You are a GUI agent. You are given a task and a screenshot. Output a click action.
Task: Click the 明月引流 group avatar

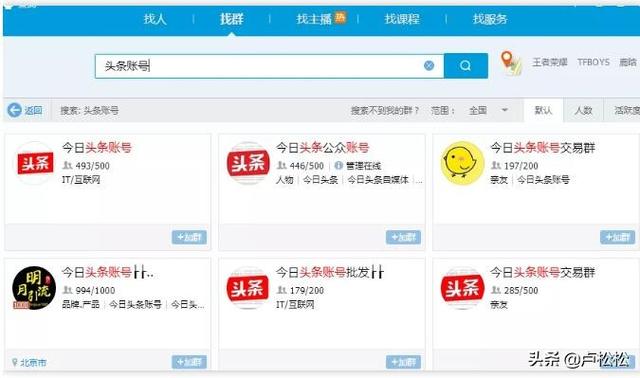coord(34,288)
